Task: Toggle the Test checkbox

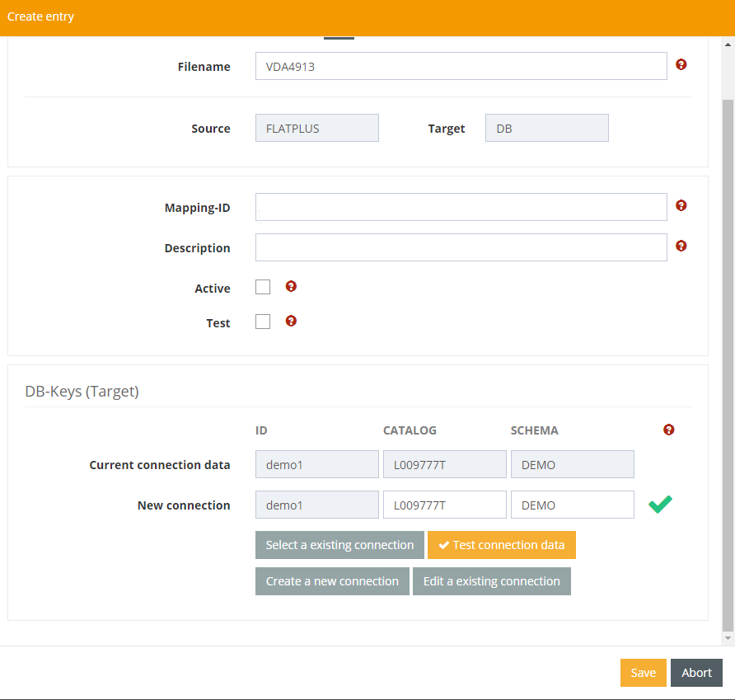Action: click(x=263, y=322)
